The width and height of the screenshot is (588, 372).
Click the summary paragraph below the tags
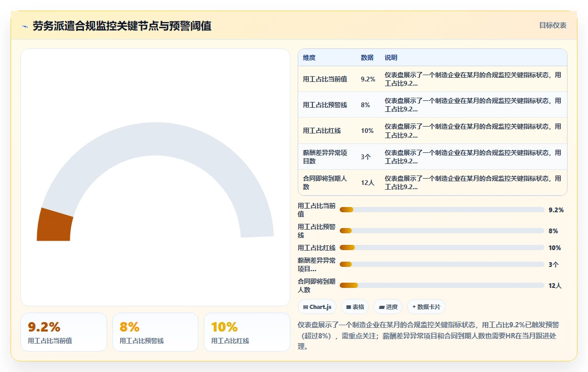point(428,336)
